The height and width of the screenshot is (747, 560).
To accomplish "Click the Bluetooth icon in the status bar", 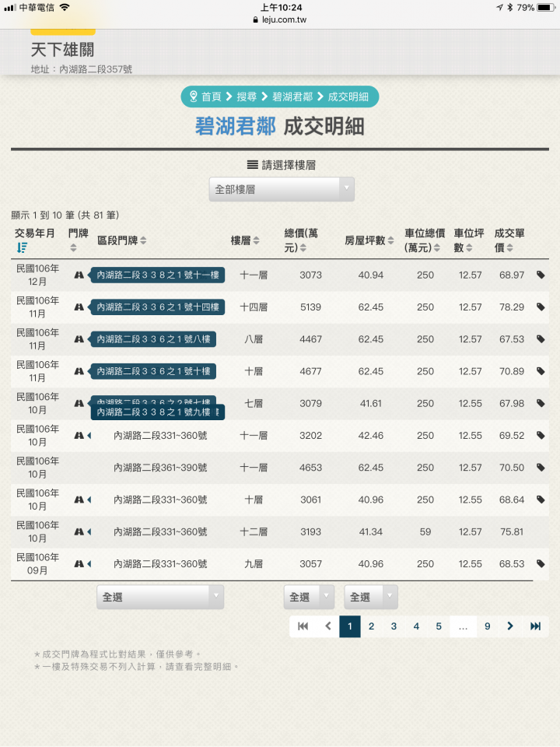I will point(509,7).
